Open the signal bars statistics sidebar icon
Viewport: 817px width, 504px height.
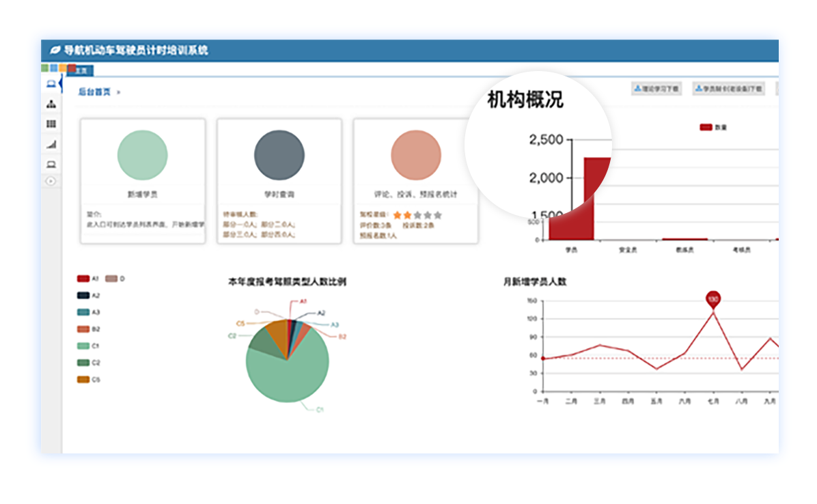click(x=51, y=144)
